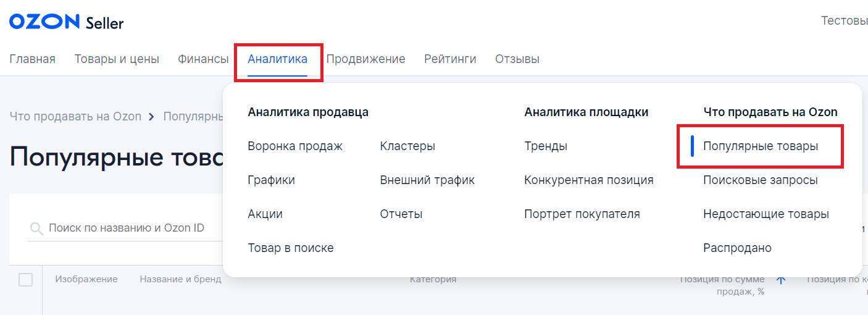Click the Аналитика площадки heading
This screenshot has height=315, width=868.
pyautogui.click(x=586, y=112)
